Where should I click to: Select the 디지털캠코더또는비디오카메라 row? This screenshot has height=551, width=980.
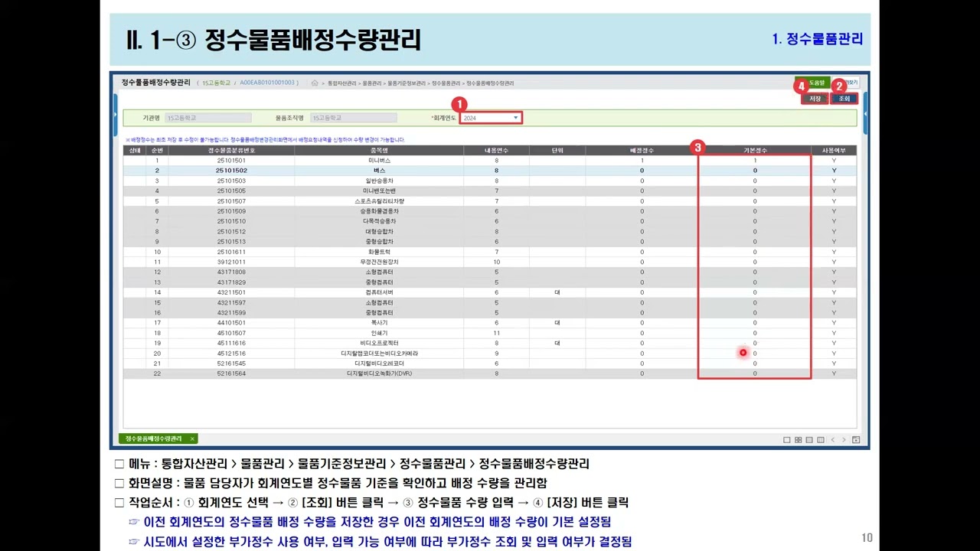tap(490, 354)
